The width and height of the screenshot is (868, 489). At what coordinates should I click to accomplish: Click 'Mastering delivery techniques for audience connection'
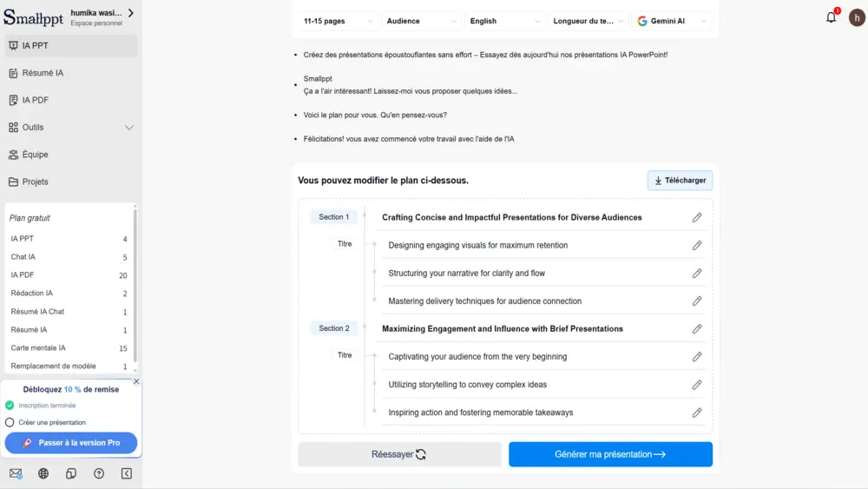click(485, 301)
